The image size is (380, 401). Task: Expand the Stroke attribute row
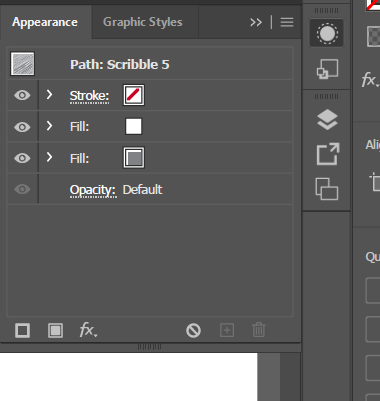coord(49,95)
